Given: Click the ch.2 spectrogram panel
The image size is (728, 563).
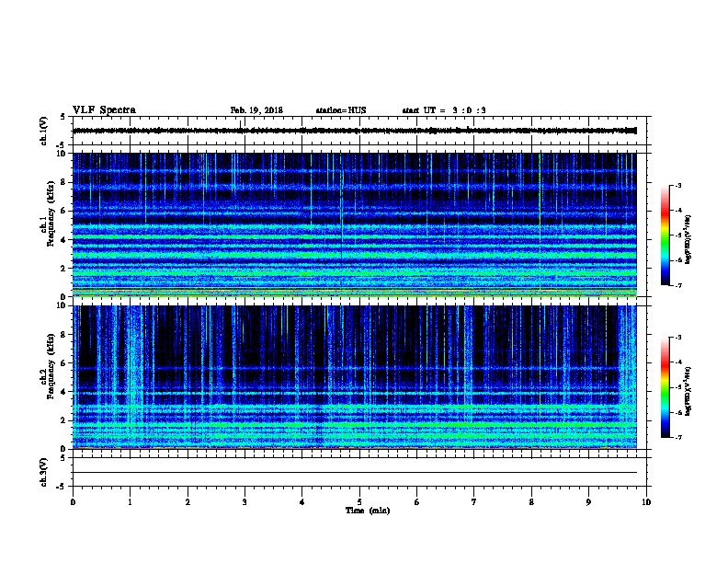Looking at the screenshot, I should point(355,377).
